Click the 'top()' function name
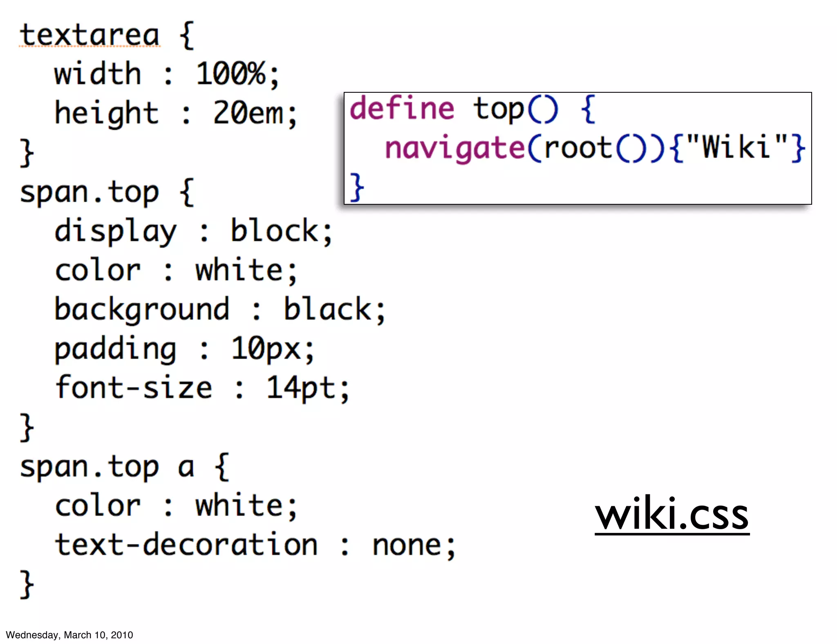 pyautogui.click(x=515, y=110)
